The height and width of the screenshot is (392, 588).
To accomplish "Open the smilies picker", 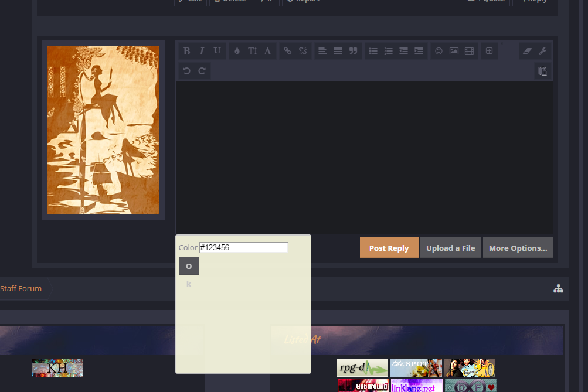I will point(439,51).
